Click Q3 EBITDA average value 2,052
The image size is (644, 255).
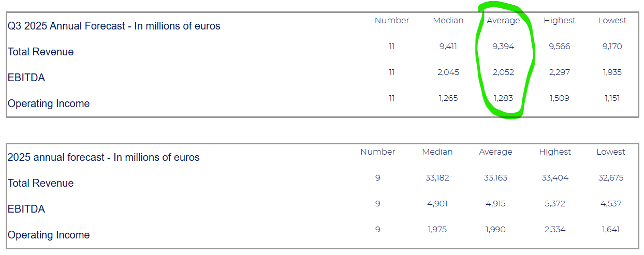(503, 72)
